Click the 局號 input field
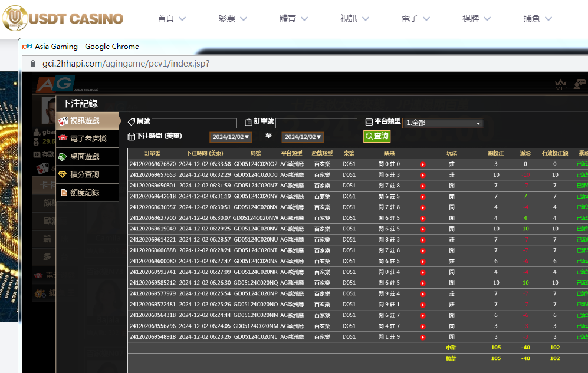Image resolution: width=588 pixels, height=373 pixels. (194, 123)
